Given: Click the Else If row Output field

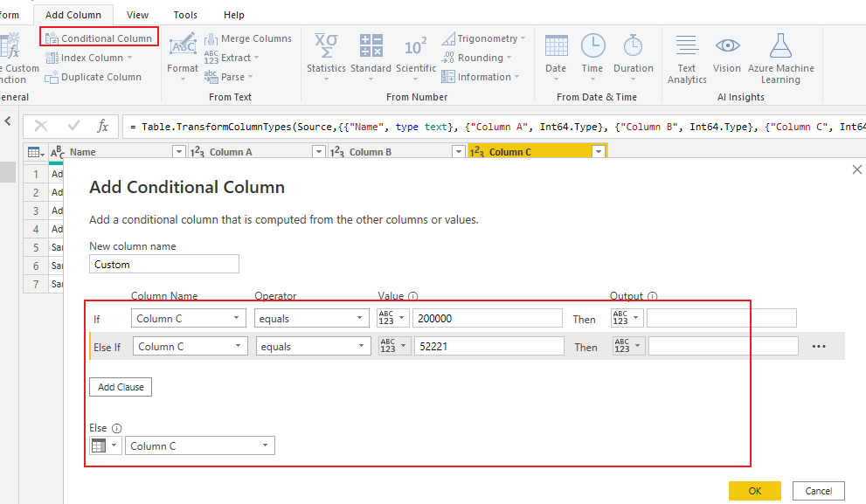Looking at the screenshot, I should [723, 346].
